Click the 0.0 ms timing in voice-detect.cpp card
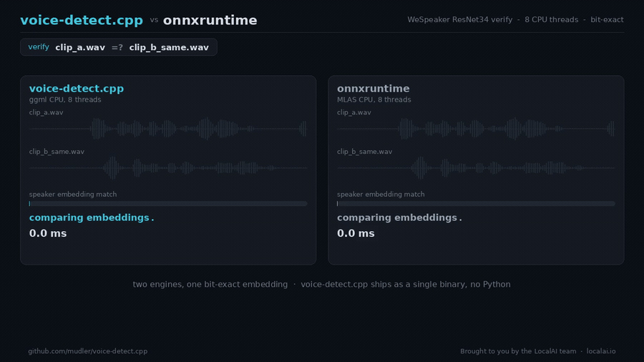 (48, 233)
